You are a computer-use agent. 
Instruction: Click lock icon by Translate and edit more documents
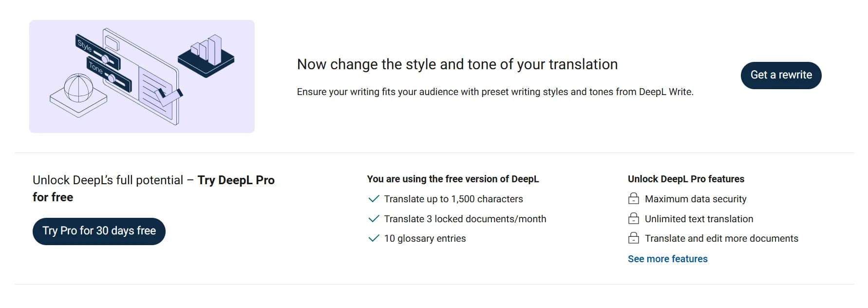(x=633, y=238)
